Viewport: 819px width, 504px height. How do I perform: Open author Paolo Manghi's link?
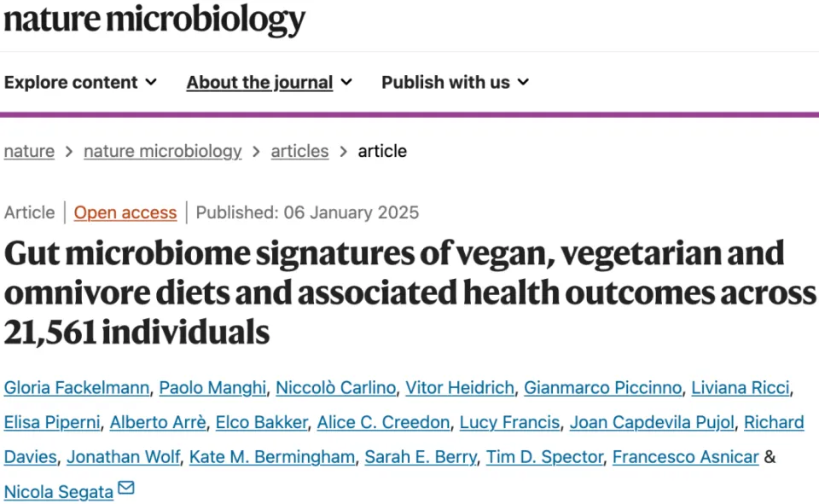212,388
